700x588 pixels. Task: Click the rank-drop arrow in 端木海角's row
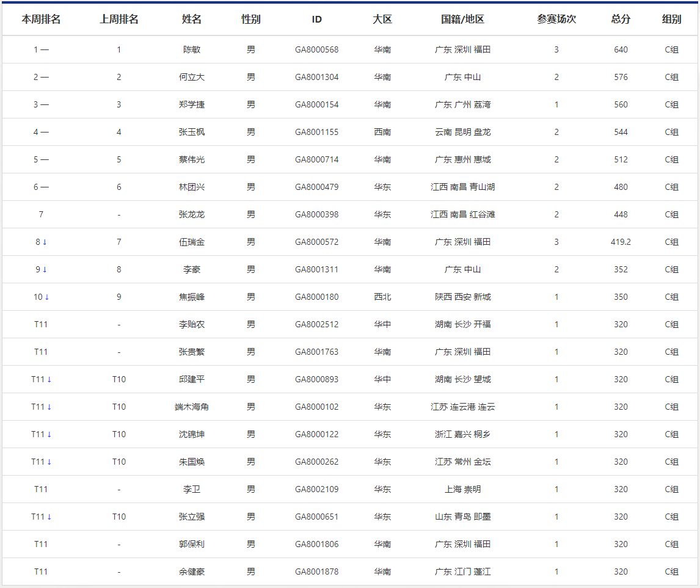(49, 407)
